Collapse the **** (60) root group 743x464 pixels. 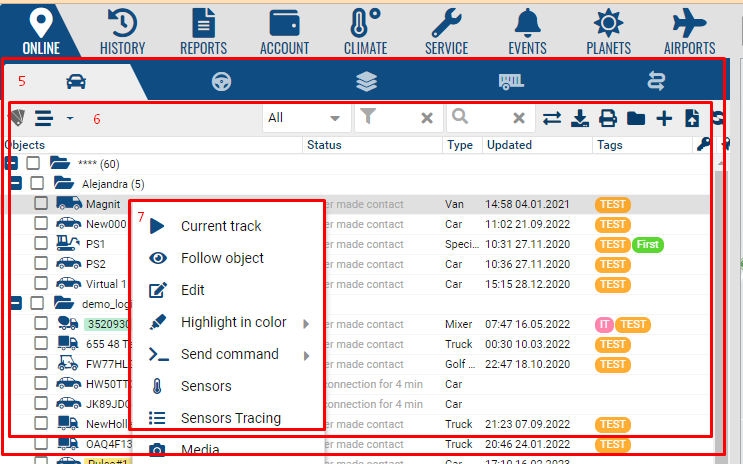click(x=11, y=164)
